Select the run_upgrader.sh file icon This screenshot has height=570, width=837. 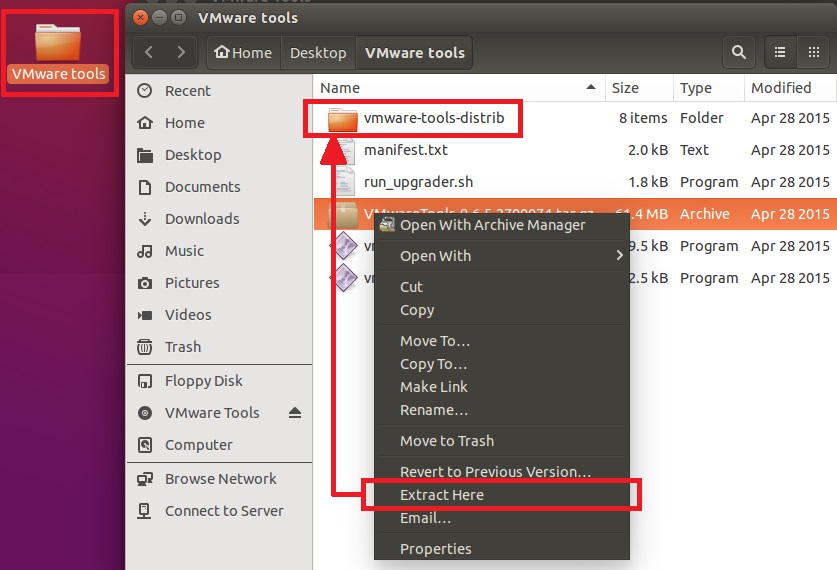[x=345, y=183]
